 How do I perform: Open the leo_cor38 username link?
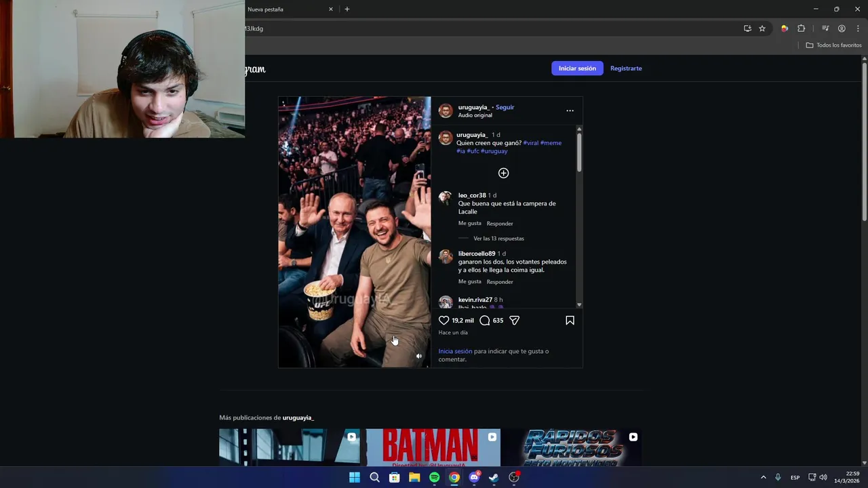(x=472, y=195)
